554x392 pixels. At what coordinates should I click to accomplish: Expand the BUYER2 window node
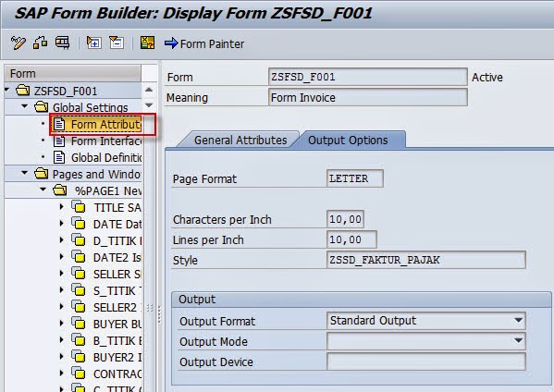click(x=62, y=356)
